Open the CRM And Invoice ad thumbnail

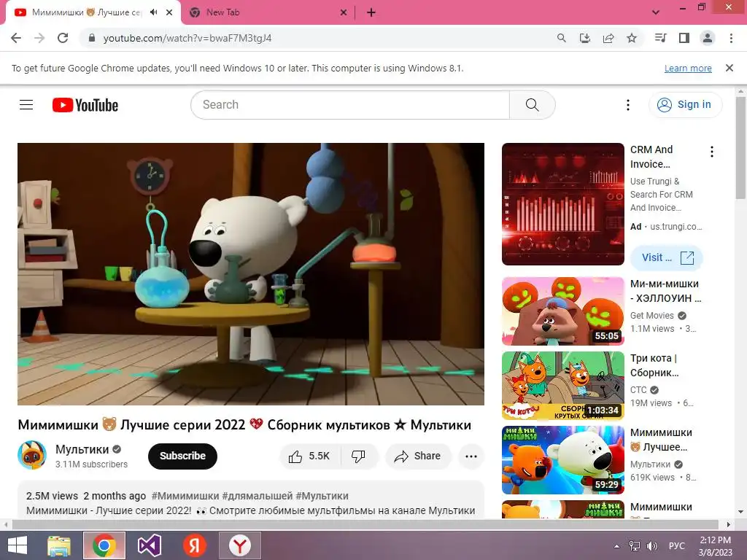563,204
